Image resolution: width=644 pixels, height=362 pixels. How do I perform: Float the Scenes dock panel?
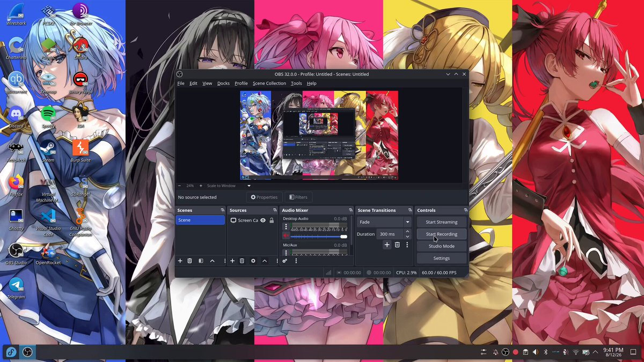point(222,210)
